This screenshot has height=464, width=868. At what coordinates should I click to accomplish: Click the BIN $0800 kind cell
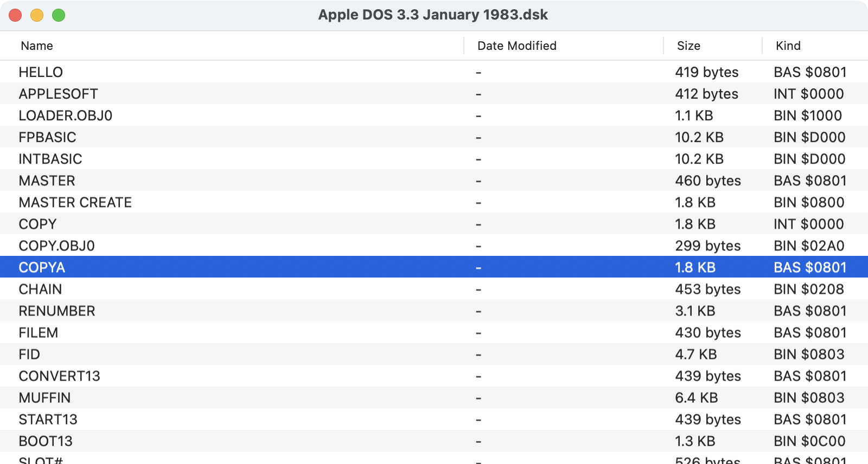[809, 202]
